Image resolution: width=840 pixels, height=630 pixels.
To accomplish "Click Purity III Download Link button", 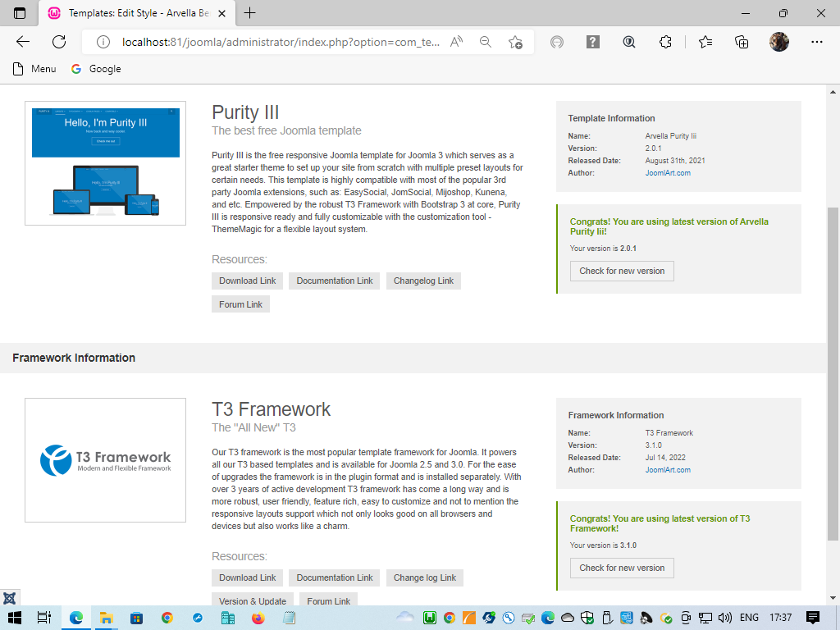I will 247,281.
